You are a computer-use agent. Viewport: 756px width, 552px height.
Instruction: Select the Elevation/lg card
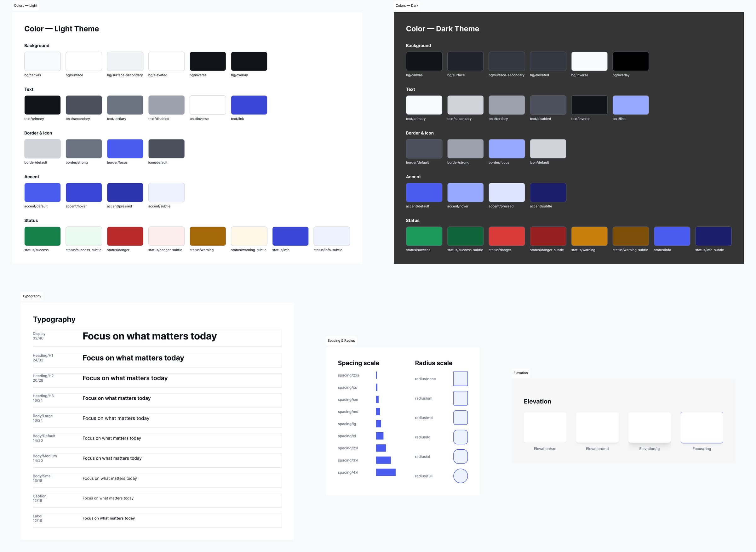point(650,427)
